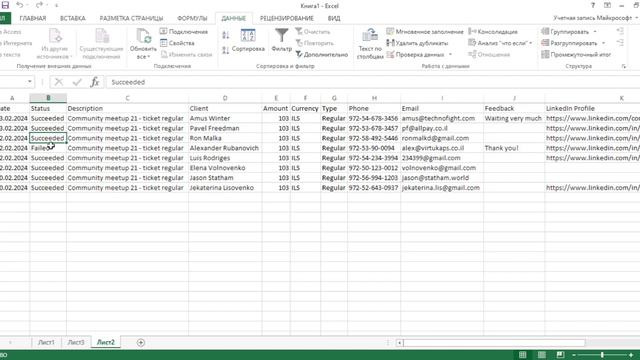This screenshot has height=360, width=640.
Task: Select the Failed status cell
Action: 48,148
